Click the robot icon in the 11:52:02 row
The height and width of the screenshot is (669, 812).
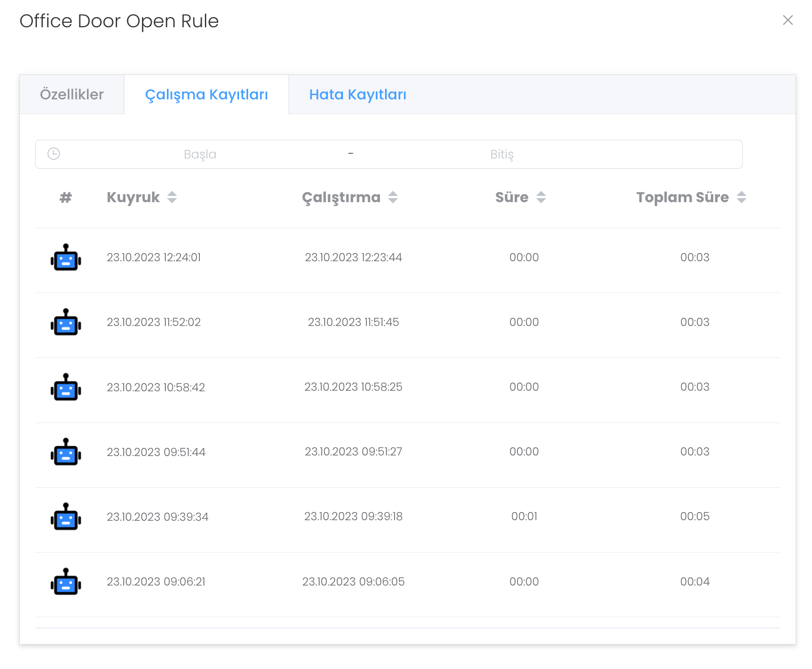pyautogui.click(x=66, y=323)
